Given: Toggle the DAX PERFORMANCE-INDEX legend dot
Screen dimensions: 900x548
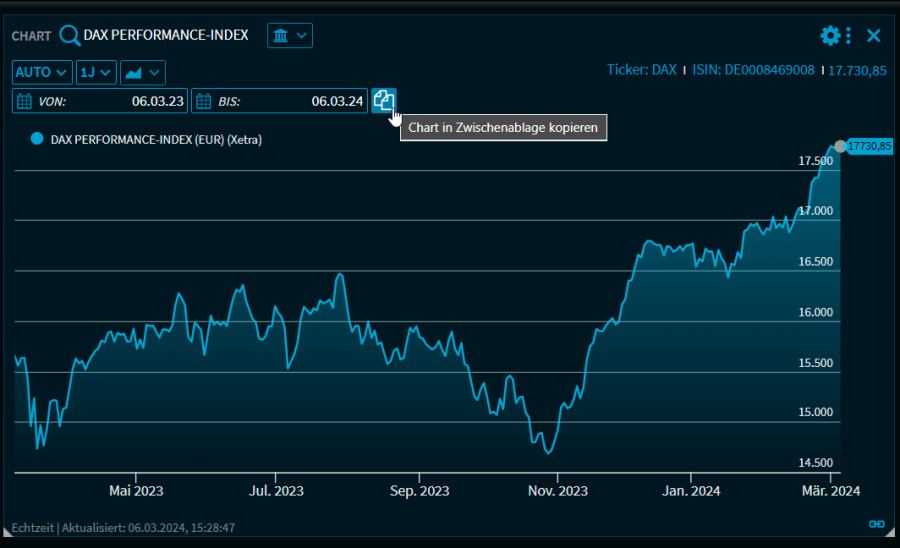Looking at the screenshot, I should [x=37, y=140].
